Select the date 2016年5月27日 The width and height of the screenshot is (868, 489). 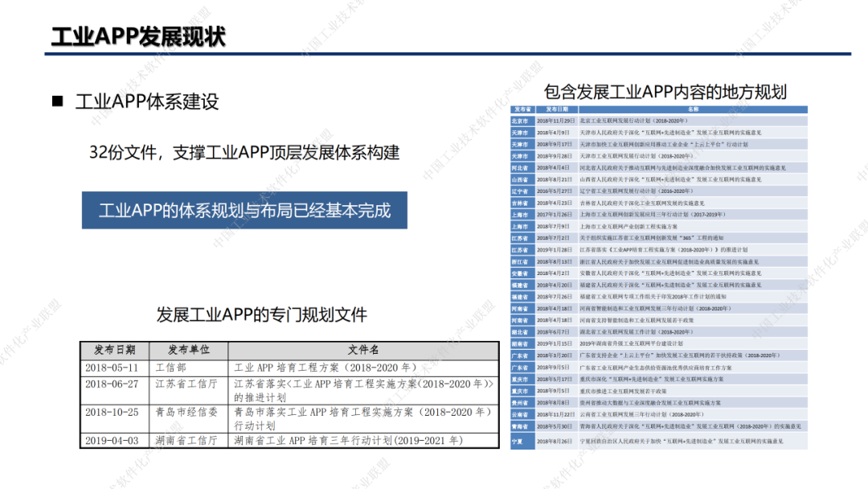point(554,191)
